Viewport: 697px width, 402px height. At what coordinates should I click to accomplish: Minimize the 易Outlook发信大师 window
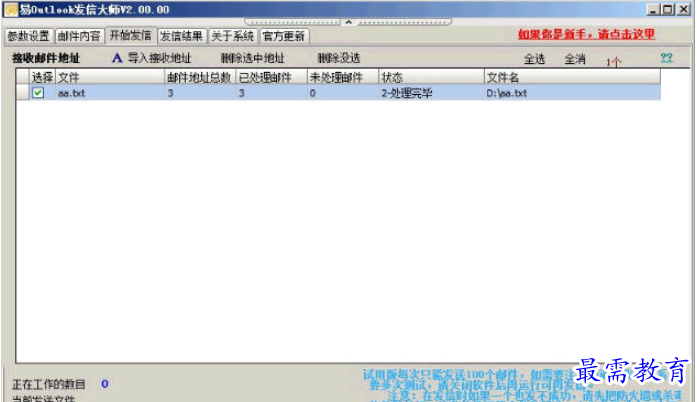(x=653, y=9)
